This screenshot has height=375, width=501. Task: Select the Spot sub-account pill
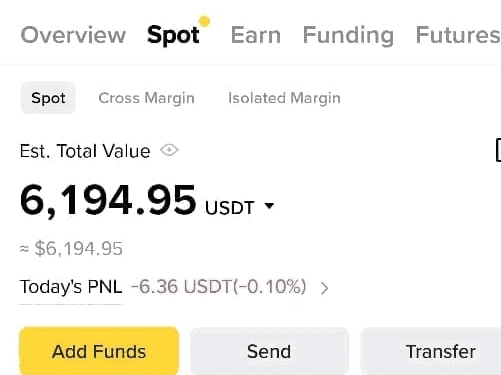pyautogui.click(x=48, y=98)
